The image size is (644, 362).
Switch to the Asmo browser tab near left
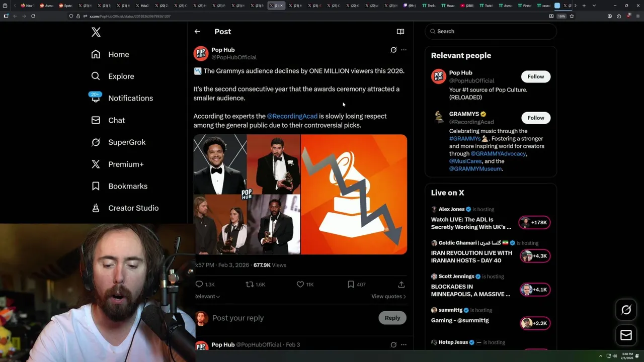[x=47, y=6]
